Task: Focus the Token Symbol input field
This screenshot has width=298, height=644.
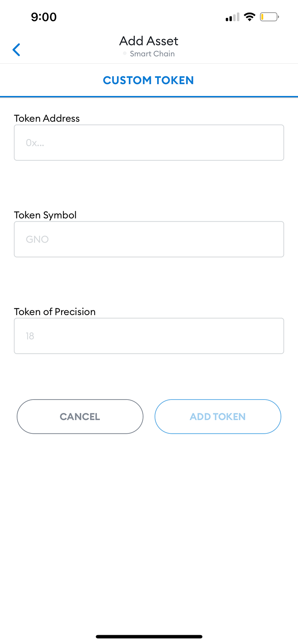Action: 149,239
